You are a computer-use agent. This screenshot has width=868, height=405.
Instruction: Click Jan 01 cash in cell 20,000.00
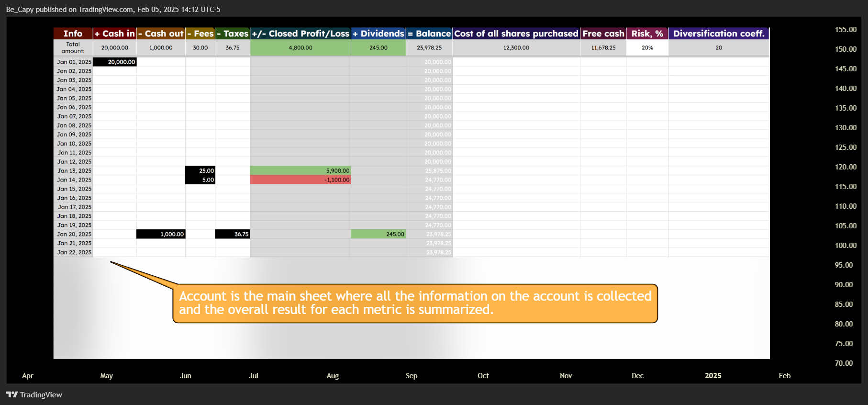[x=115, y=62]
